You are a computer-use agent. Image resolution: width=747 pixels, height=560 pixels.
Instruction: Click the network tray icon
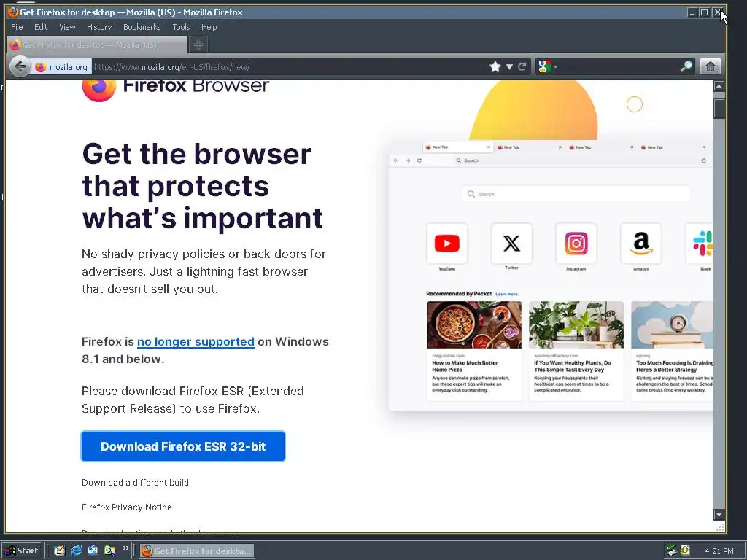pos(672,551)
